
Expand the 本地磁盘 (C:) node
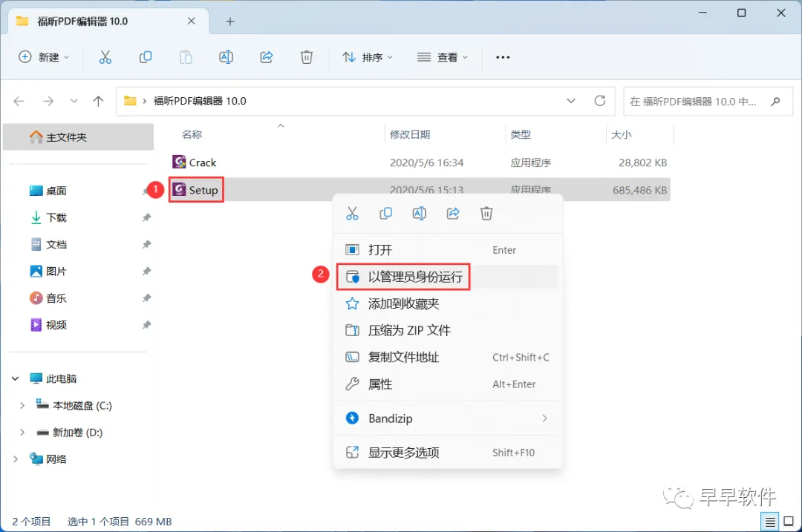pyautogui.click(x=22, y=405)
